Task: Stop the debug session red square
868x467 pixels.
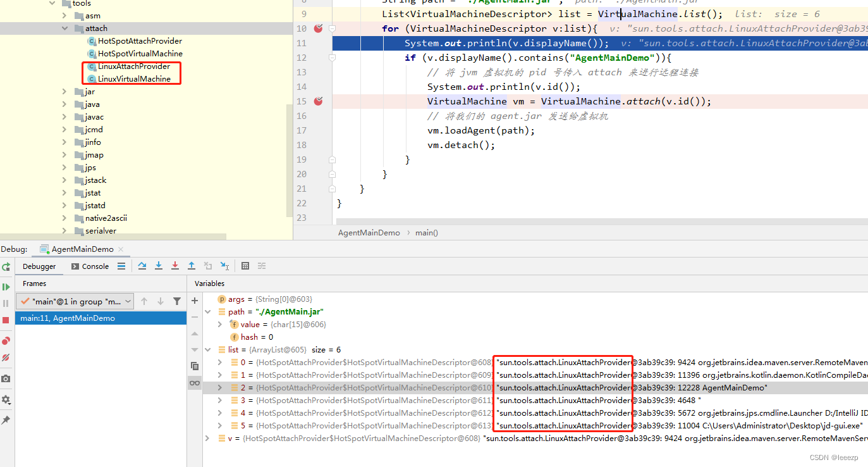Action: 6,320
